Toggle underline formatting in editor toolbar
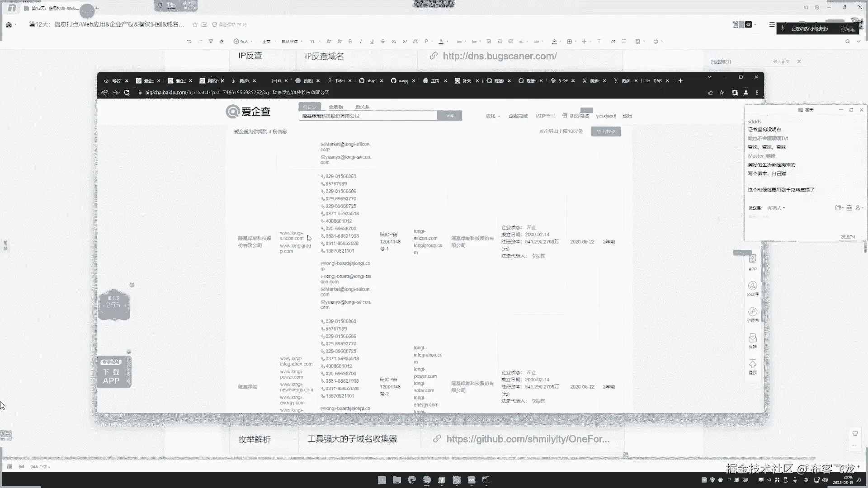 pos(372,42)
